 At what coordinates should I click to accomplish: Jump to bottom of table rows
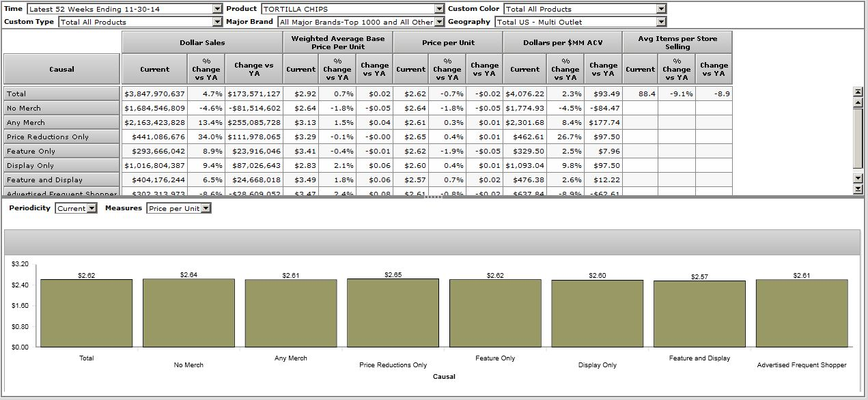(x=858, y=188)
